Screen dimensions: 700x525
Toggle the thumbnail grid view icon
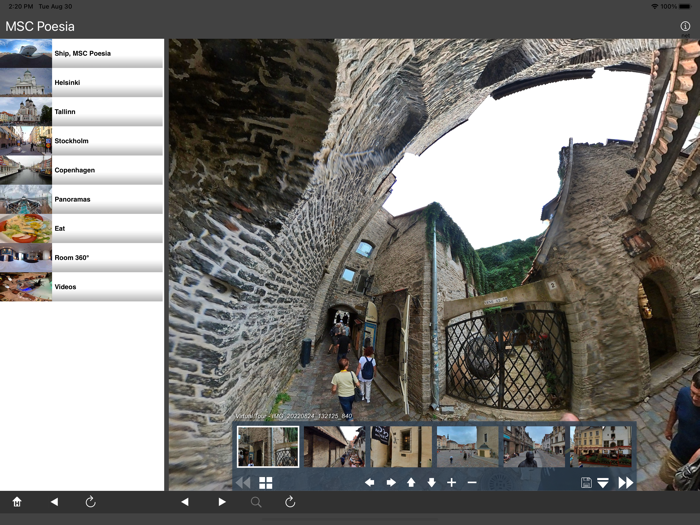(265, 483)
